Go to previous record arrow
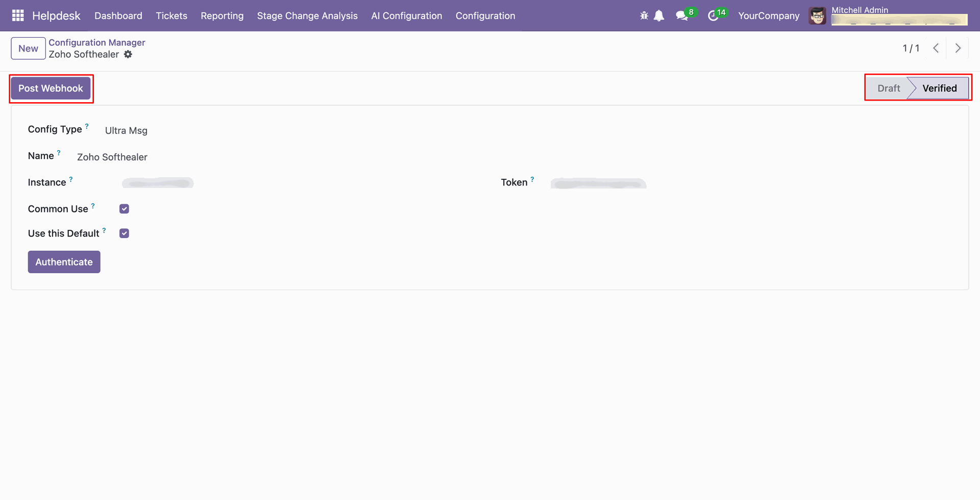 click(x=936, y=48)
